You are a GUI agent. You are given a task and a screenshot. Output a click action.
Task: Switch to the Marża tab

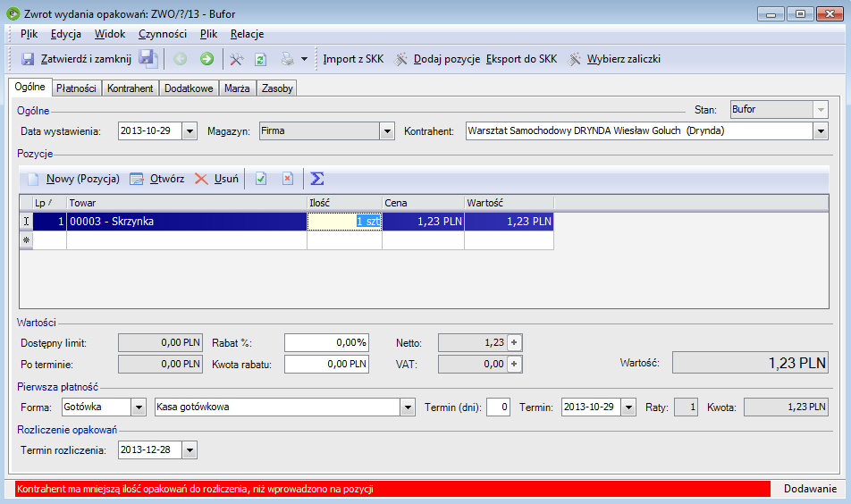237,88
